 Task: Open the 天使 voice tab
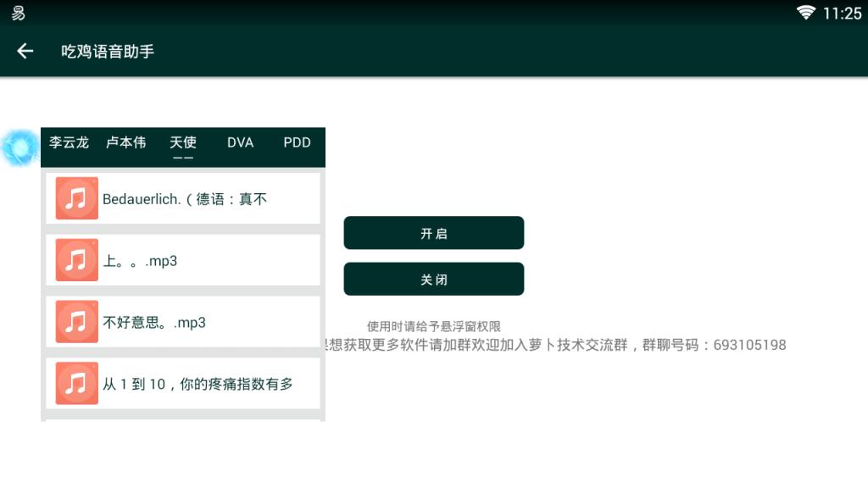(183, 143)
